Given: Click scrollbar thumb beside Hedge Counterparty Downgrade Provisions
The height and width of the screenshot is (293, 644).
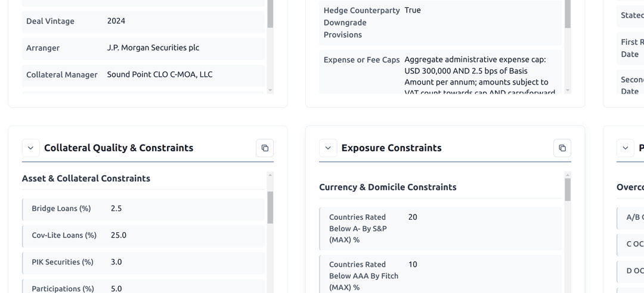Looking at the screenshot, I should [568, 14].
